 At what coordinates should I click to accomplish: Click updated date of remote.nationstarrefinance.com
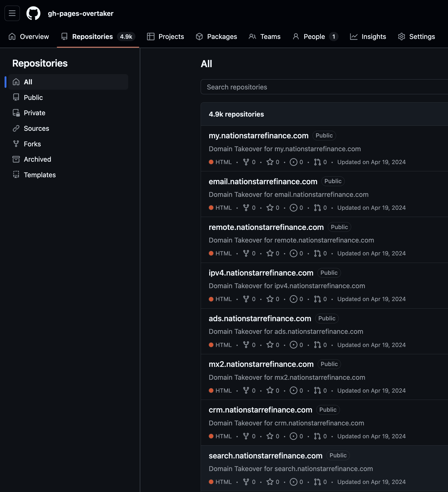(371, 254)
